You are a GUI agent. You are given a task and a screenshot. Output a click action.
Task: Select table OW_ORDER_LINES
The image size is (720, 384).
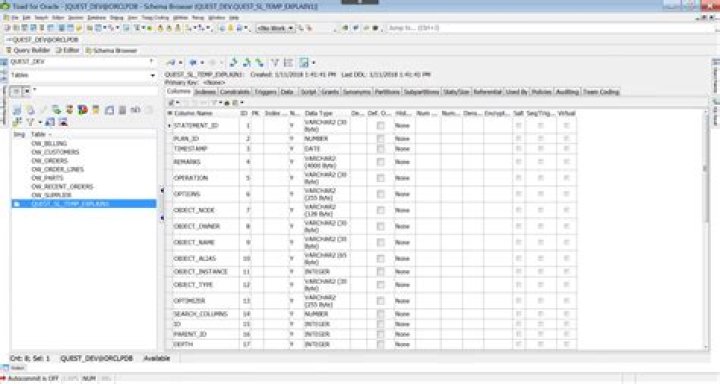[x=57, y=169]
